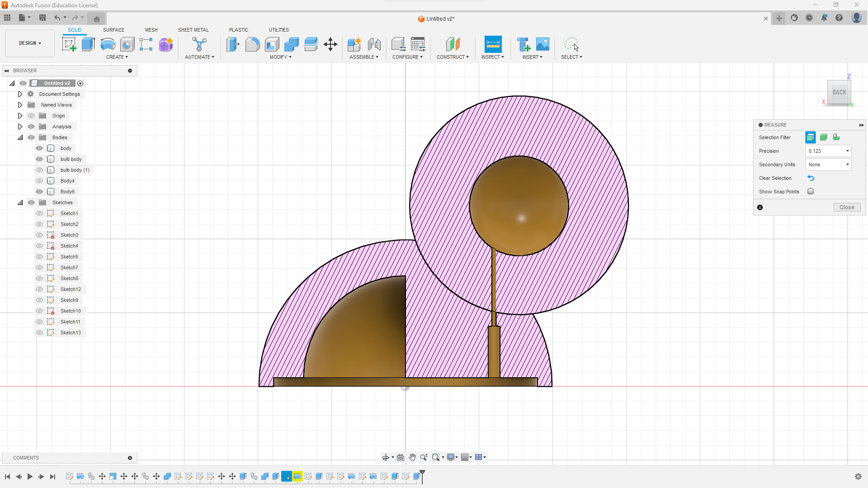The height and width of the screenshot is (488, 868).
Task: Select the Create Form purple icon
Action: click(166, 44)
